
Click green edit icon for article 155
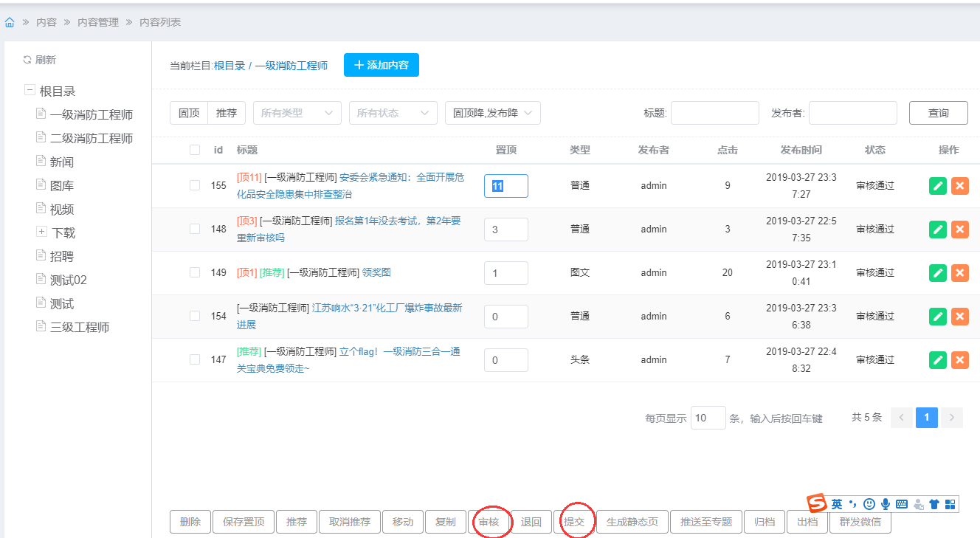pos(938,186)
